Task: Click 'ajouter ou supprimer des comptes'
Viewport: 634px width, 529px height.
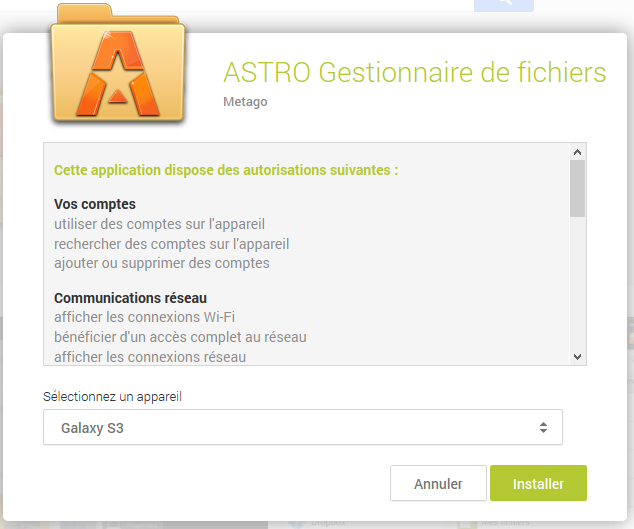Action: [x=162, y=263]
